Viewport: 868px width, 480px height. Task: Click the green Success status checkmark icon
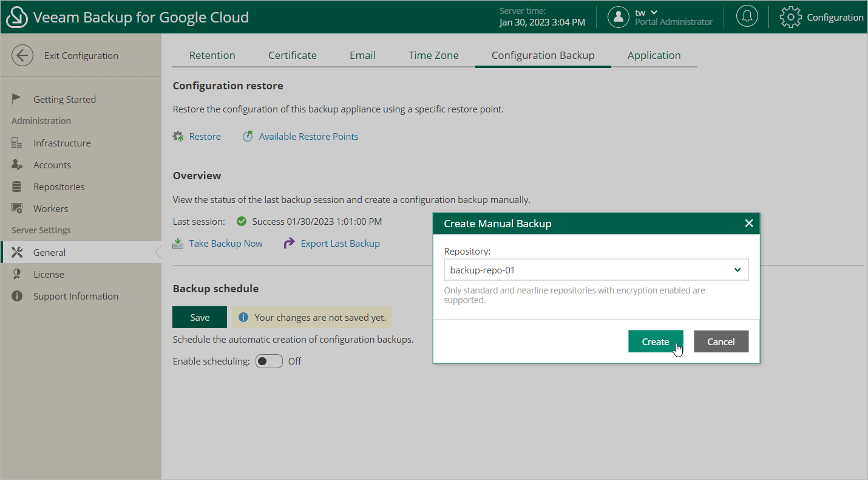pos(242,221)
